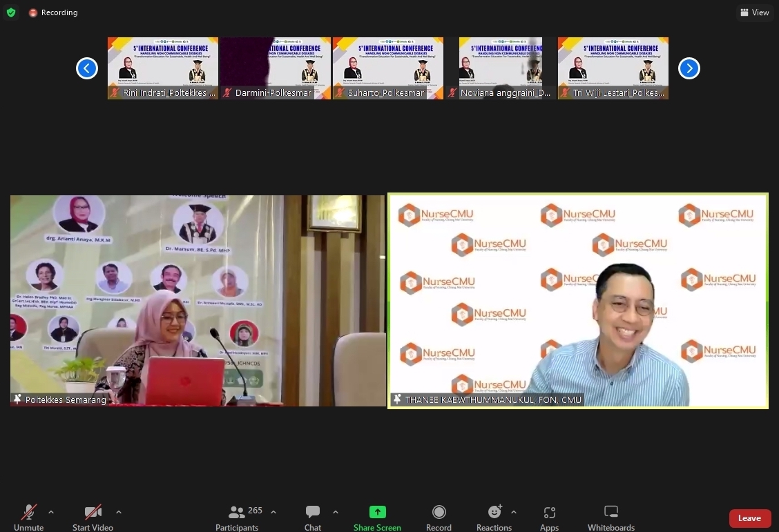Viewport: 779px width, 532px height.
Task: Click muted mic icon on Noviana anggraini
Action: [x=452, y=92]
